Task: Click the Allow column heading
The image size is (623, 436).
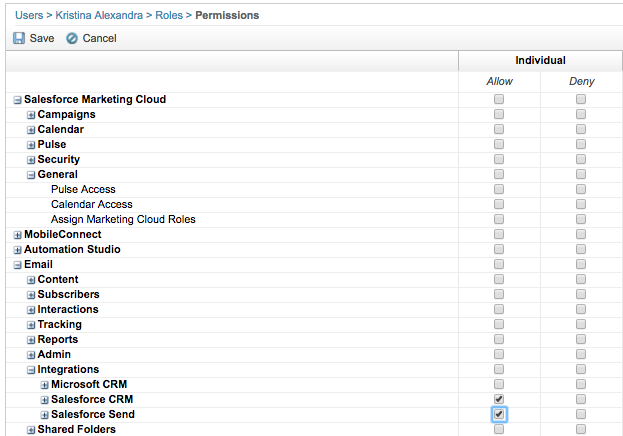Action: click(x=499, y=81)
